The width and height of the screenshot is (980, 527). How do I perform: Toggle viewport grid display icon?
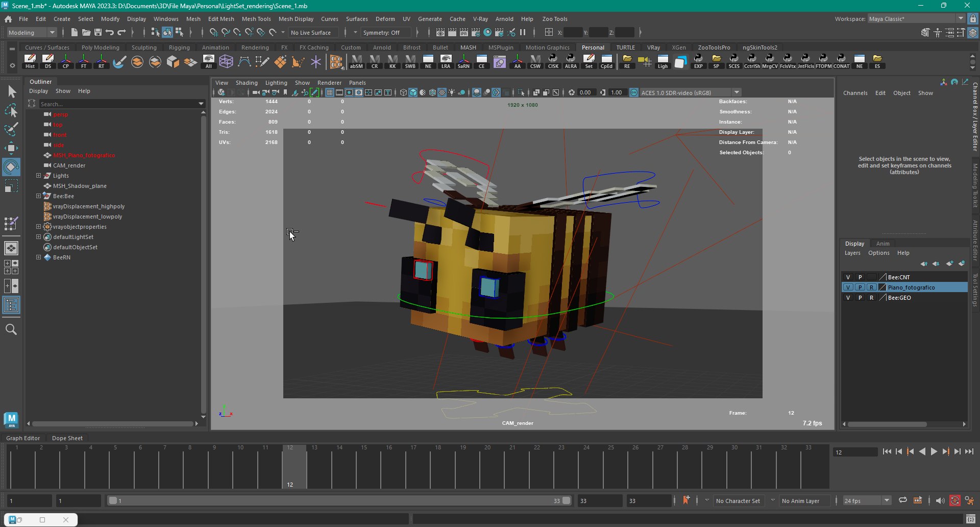pos(329,92)
